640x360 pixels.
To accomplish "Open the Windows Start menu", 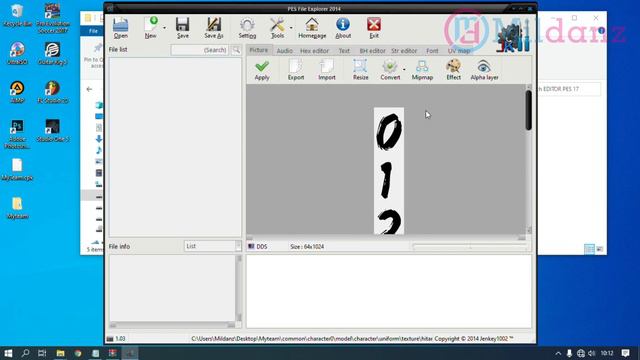I will tap(8, 353).
